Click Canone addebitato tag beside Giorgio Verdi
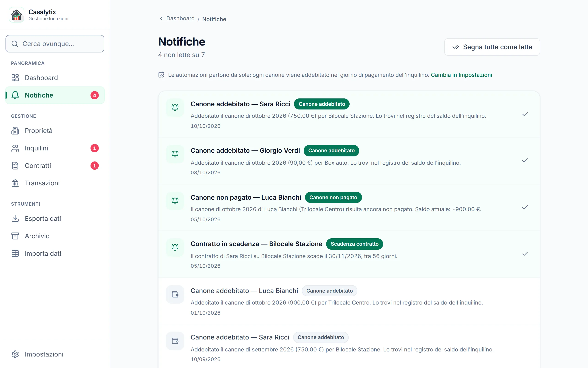Viewport: 588px width, 368px height. pyautogui.click(x=331, y=151)
